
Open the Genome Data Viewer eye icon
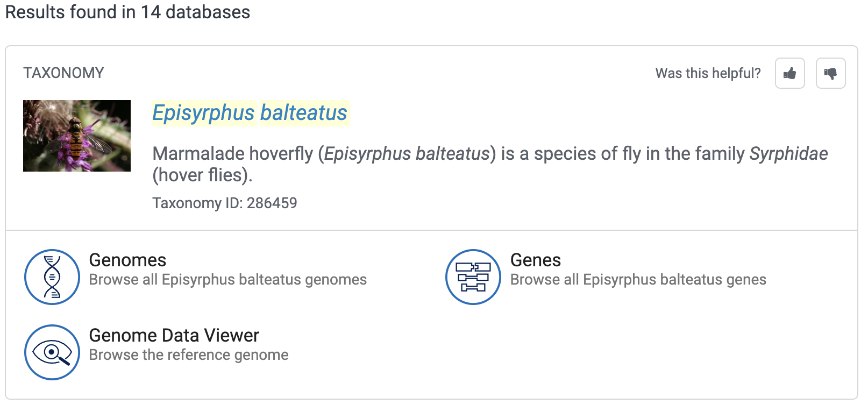pyautogui.click(x=52, y=352)
